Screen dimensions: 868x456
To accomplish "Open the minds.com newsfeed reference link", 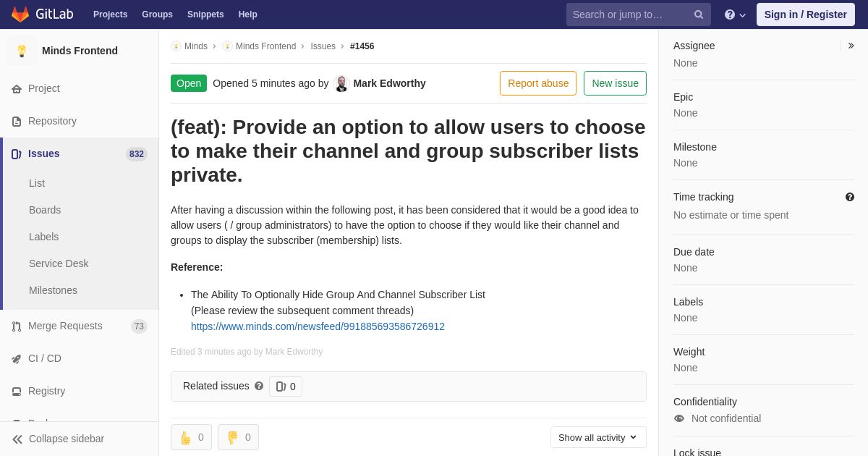I will tap(318, 326).
